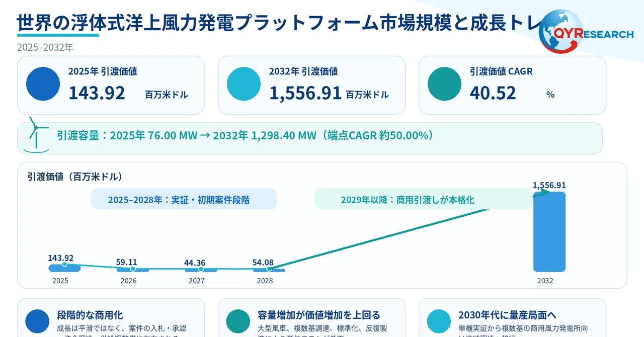Click the cyan circle next to 2030年代に量産局面へ
The width and height of the screenshot is (644, 337).
tap(439, 322)
